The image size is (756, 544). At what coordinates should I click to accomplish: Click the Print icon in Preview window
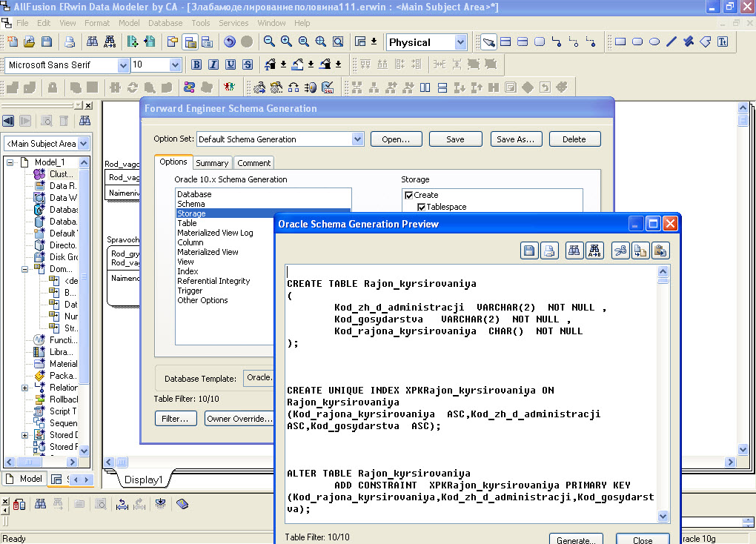549,251
